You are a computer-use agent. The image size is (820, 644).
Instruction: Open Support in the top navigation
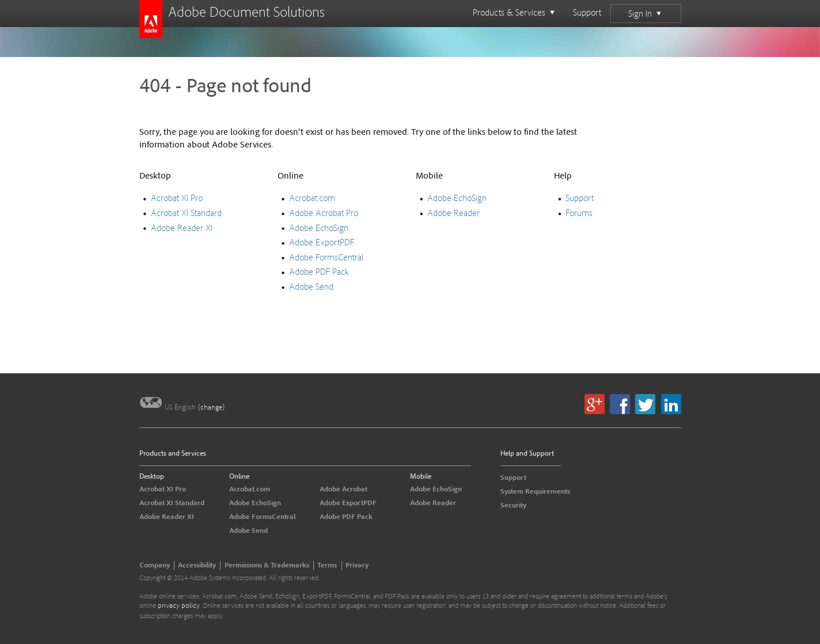[587, 13]
